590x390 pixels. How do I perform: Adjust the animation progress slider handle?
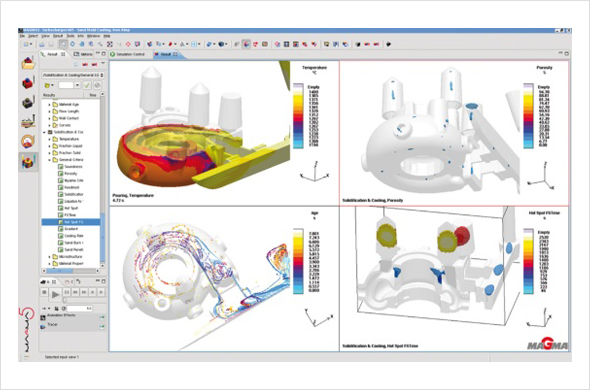point(65,300)
